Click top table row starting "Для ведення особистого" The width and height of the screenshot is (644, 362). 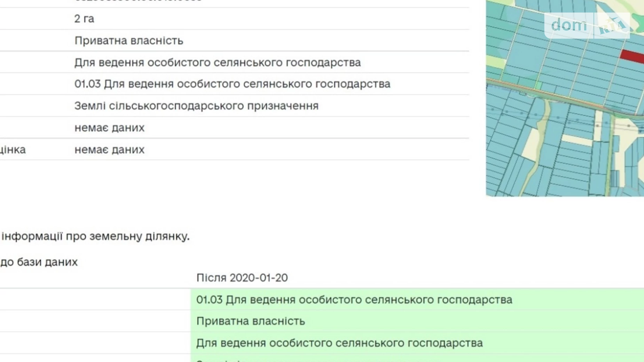pos(217,63)
